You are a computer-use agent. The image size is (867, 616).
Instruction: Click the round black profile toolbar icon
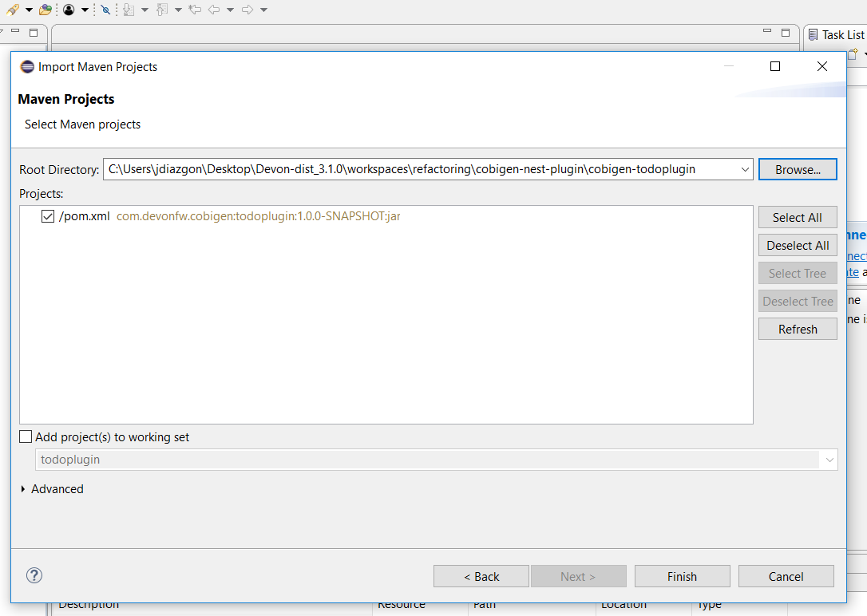[69, 10]
